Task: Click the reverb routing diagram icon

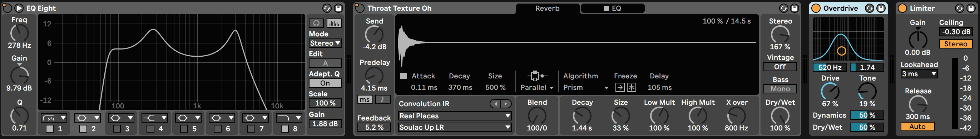Action: tap(537, 76)
